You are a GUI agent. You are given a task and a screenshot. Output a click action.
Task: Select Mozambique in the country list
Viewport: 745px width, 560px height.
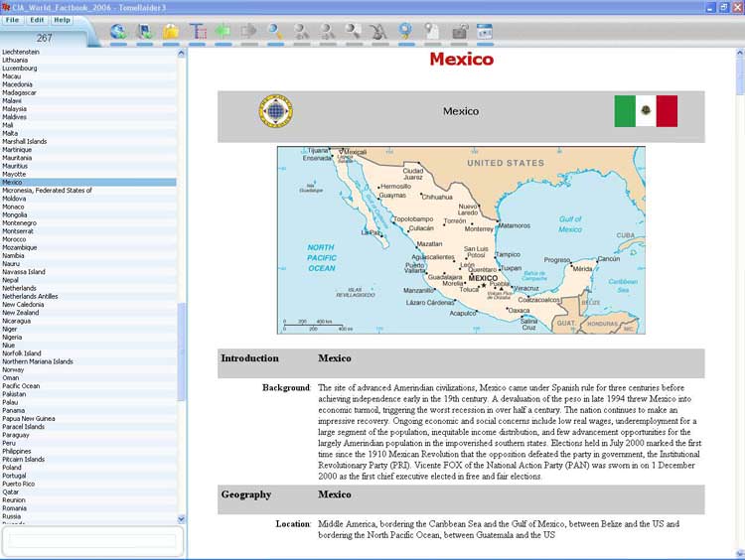(x=20, y=247)
